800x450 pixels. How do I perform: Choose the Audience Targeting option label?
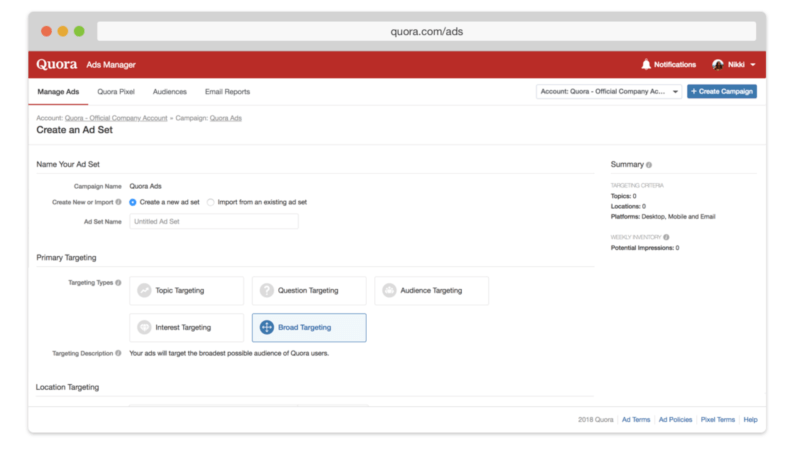coord(431,290)
